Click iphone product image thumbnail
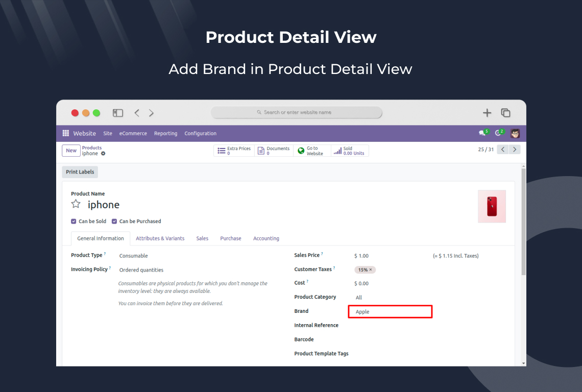Image resolution: width=582 pixels, height=392 pixels. tap(492, 206)
